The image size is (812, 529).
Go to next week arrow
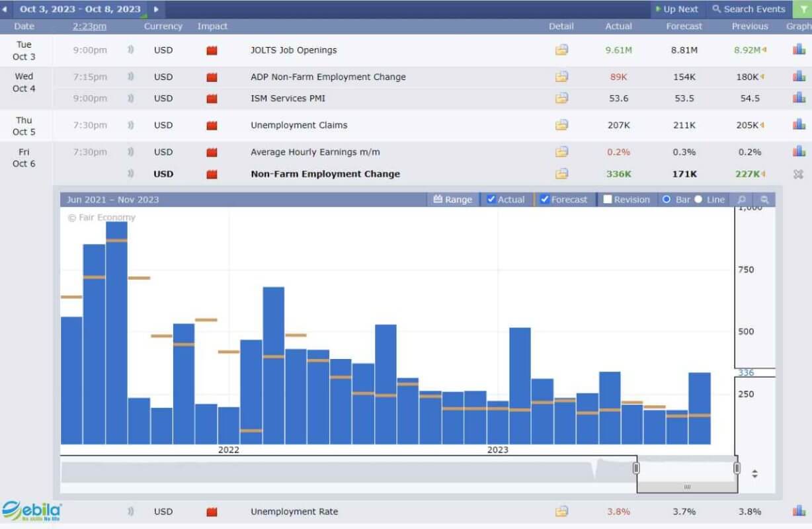tap(156, 9)
